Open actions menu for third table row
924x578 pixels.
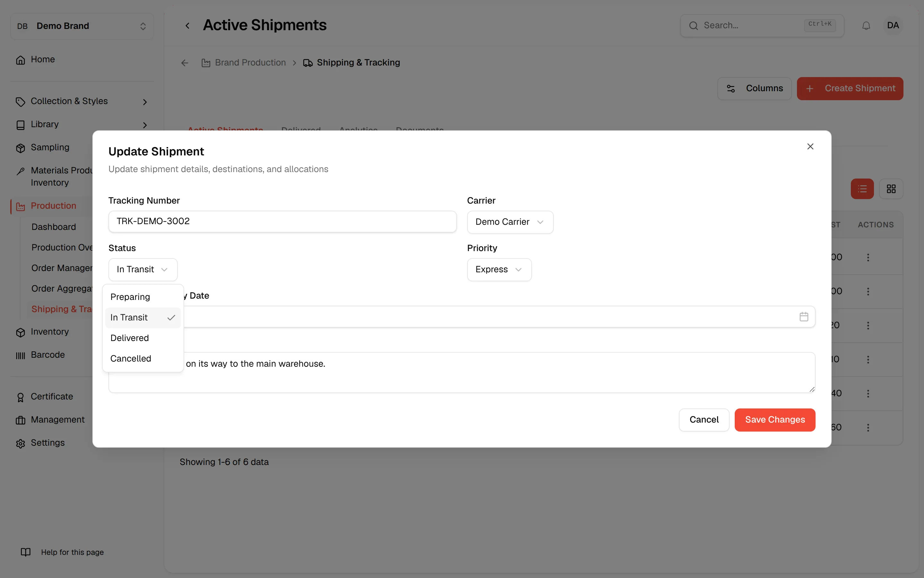coord(868,325)
